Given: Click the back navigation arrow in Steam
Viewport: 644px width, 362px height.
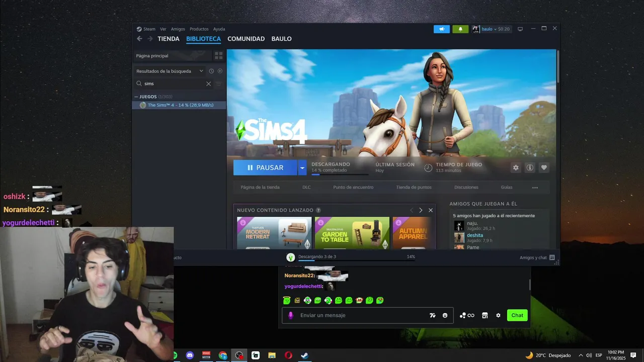Looking at the screenshot, I should pyautogui.click(x=139, y=39).
